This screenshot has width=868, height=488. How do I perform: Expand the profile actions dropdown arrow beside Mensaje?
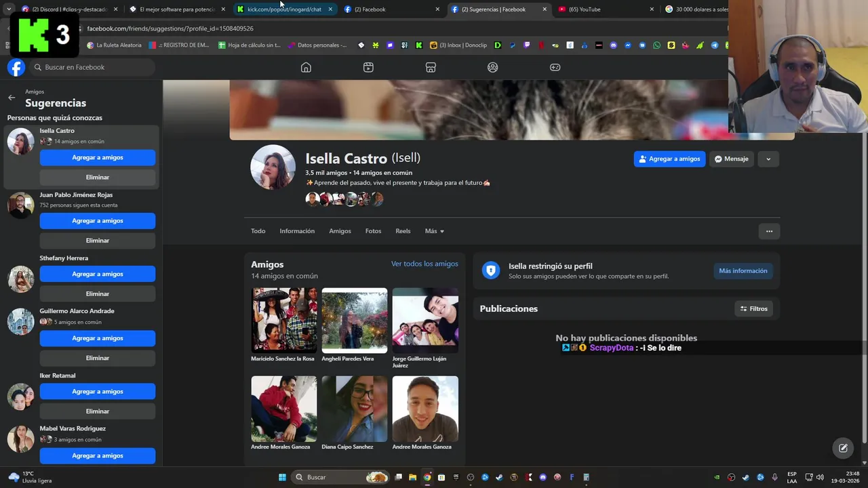(768, 159)
